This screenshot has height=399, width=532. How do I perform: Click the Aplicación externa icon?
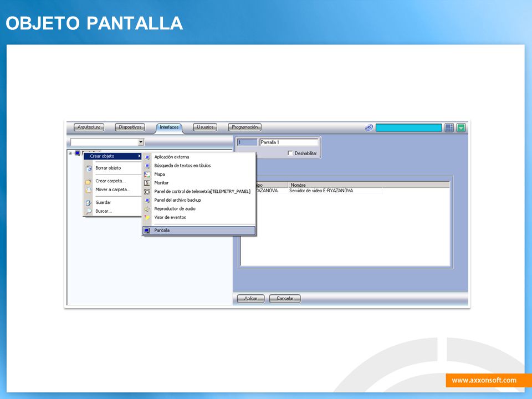point(147,157)
